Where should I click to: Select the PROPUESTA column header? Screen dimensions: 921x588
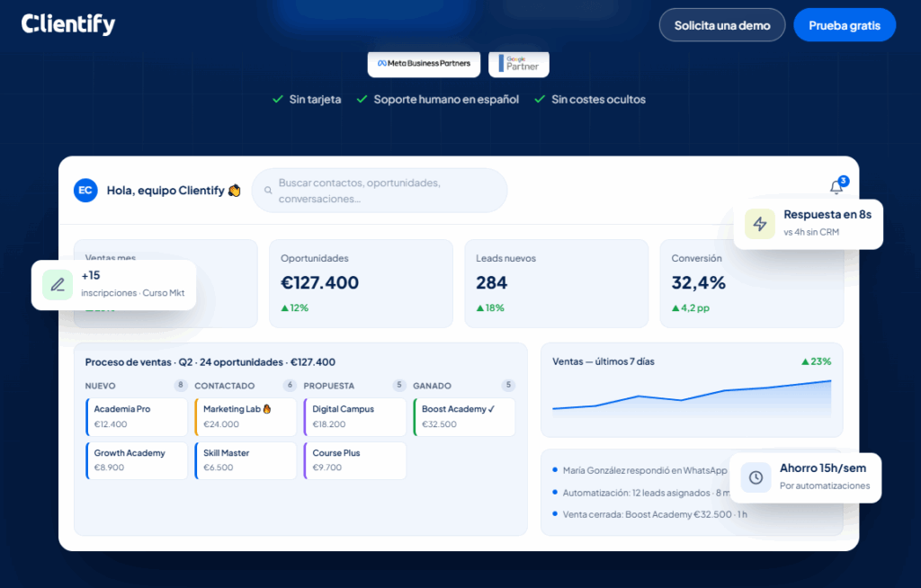[329, 386]
